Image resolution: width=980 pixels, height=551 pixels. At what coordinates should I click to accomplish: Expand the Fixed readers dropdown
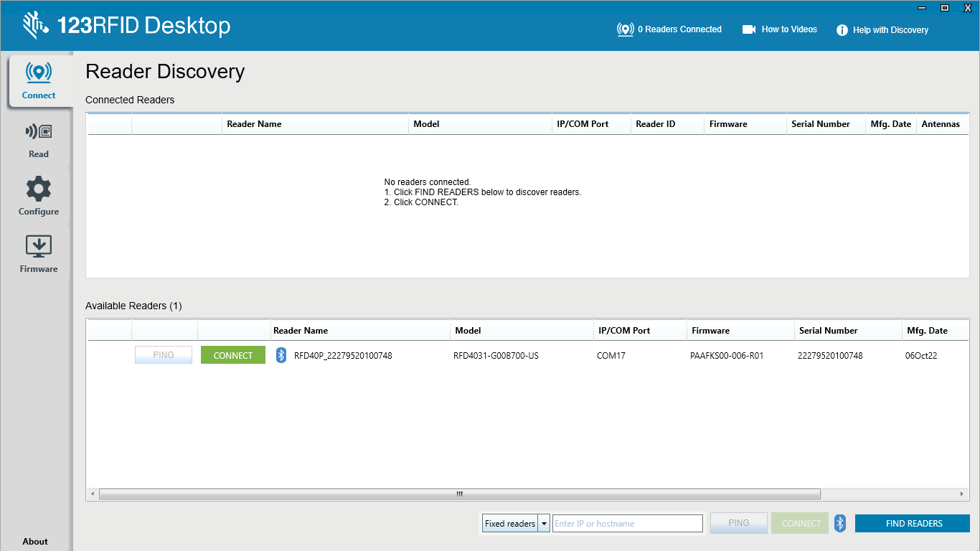[544, 524]
